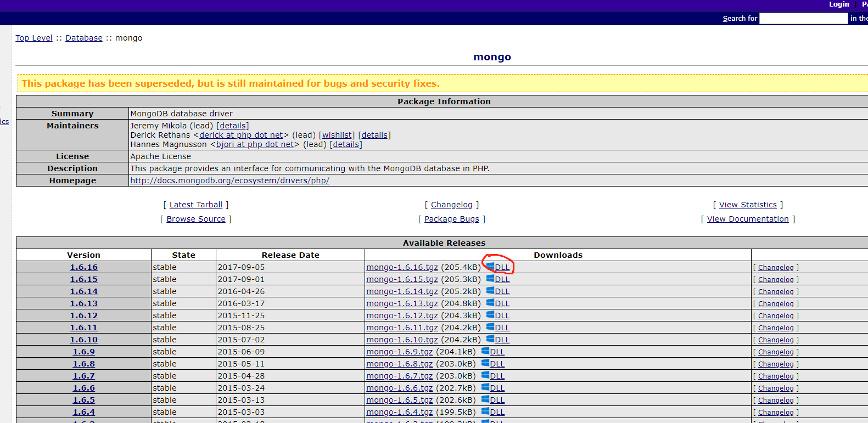Open Changelog for release 1.6.15
The height and width of the screenshot is (423, 868).
click(776, 280)
